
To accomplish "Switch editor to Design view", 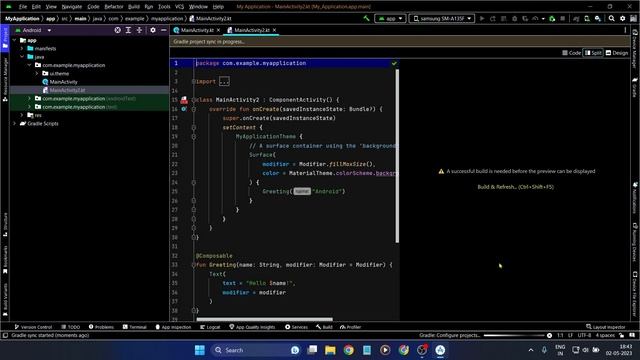I will coord(617,53).
